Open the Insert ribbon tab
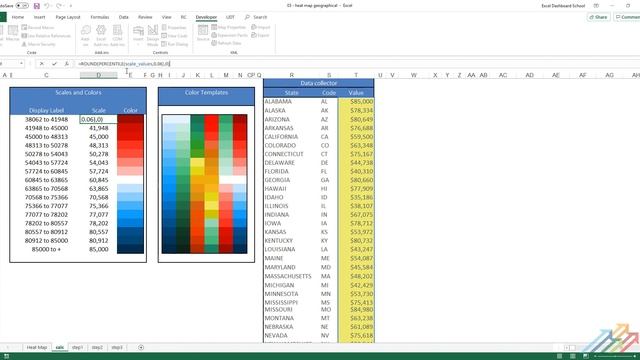Image resolution: width=640 pixels, height=360 pixels. (x=39, y=17)
